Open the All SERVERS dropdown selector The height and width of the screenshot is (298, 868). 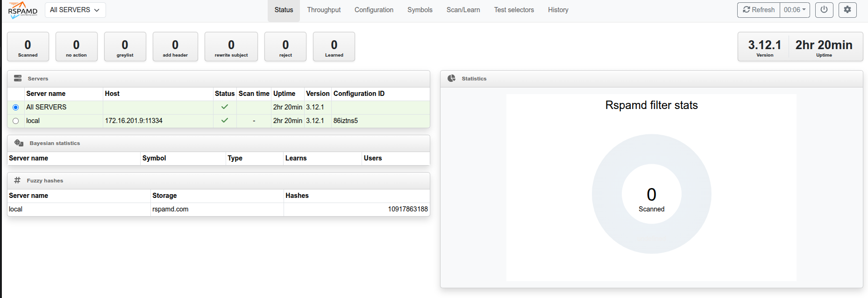point(75,10)
